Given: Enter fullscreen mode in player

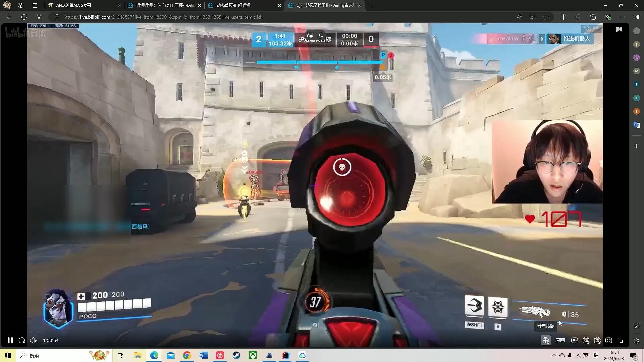Looking at the screenshot, I should click(x=620, y=340).
